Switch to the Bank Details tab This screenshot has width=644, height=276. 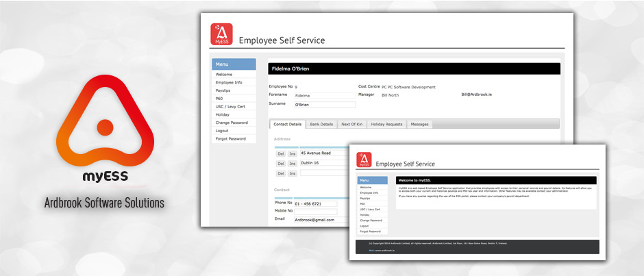pyautogui.click(x=321, y=124)
